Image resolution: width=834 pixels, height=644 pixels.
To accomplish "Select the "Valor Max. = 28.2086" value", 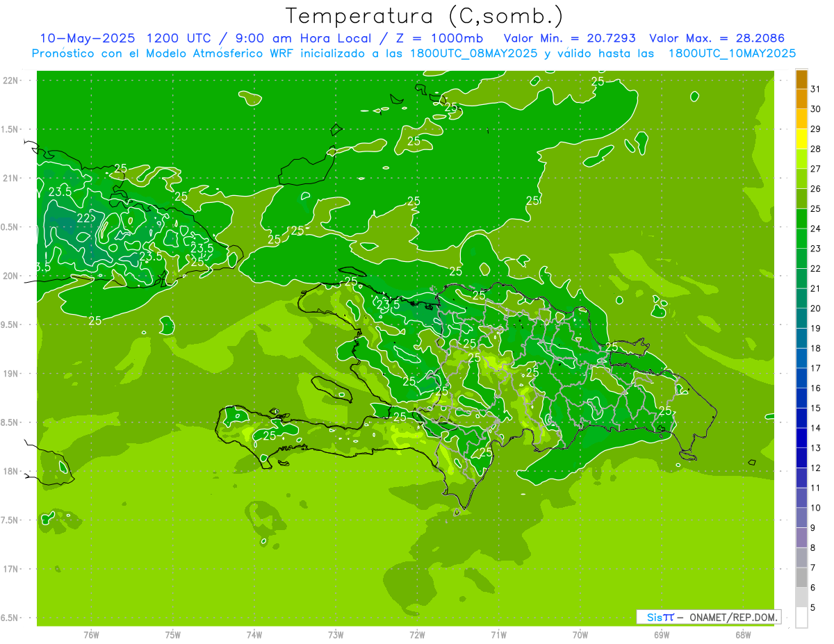I will [x=717, y=38].
